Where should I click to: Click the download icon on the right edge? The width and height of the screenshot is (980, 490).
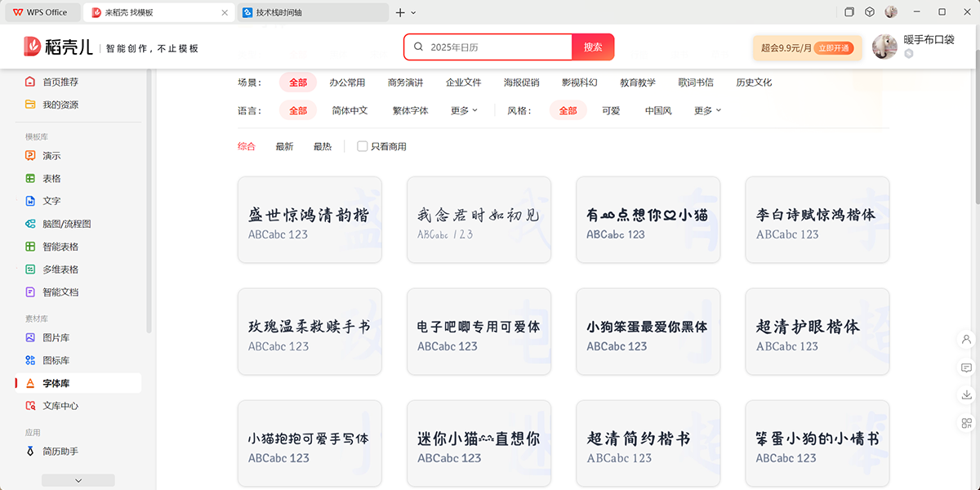click(x=964, y=395)
